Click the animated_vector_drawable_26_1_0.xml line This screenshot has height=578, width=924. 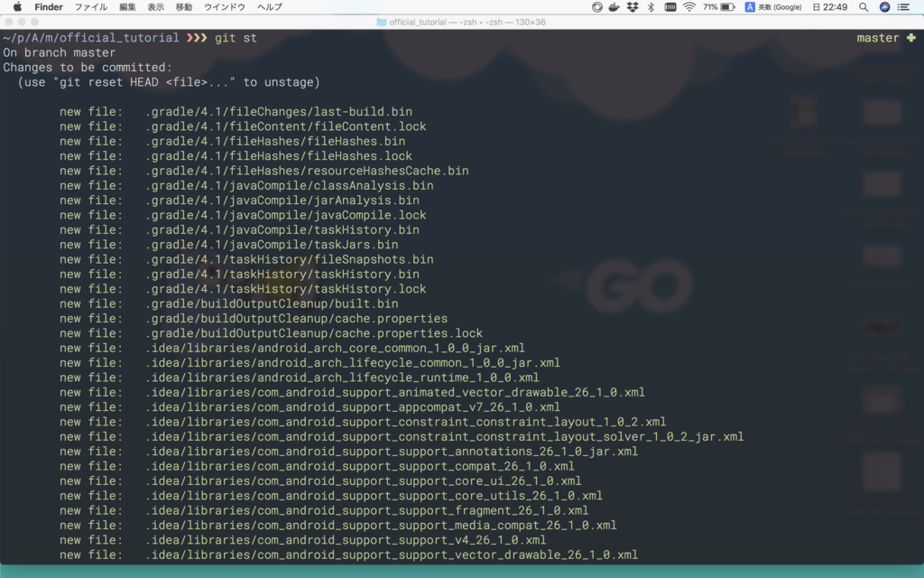353,392
